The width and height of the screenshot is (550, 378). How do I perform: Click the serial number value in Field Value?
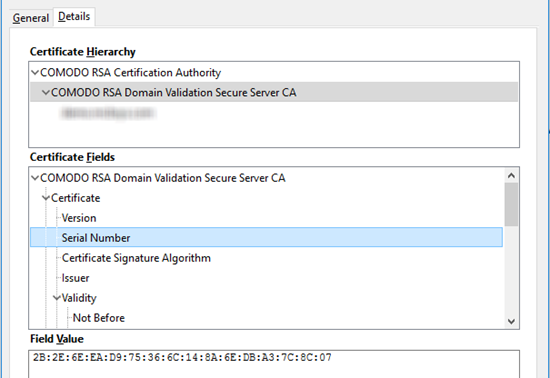182,358
